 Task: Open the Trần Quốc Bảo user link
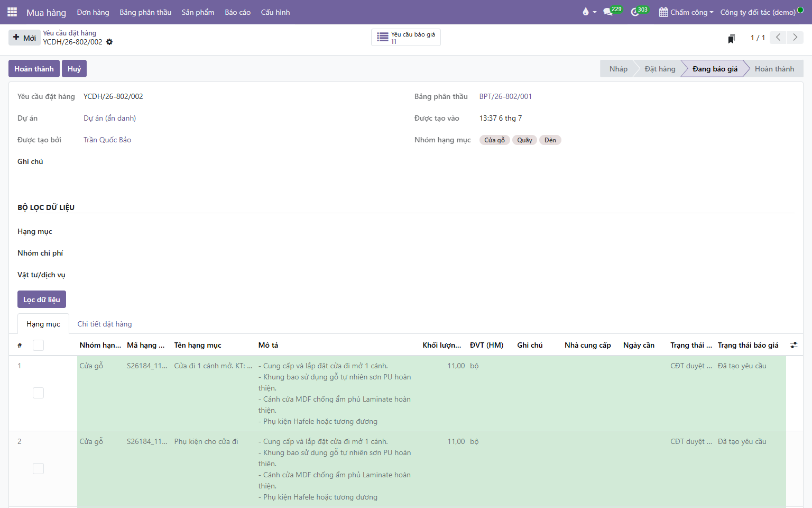107,140
